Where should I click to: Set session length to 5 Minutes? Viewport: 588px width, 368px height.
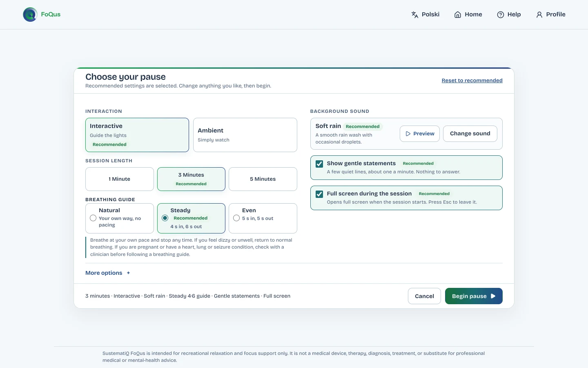click(x=263, y=179)
